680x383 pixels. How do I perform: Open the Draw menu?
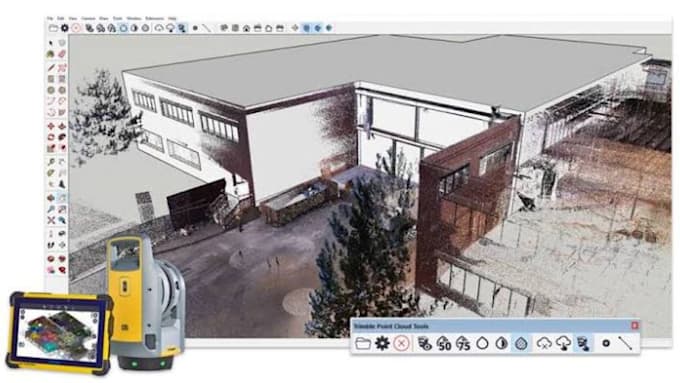click(104, 19)
